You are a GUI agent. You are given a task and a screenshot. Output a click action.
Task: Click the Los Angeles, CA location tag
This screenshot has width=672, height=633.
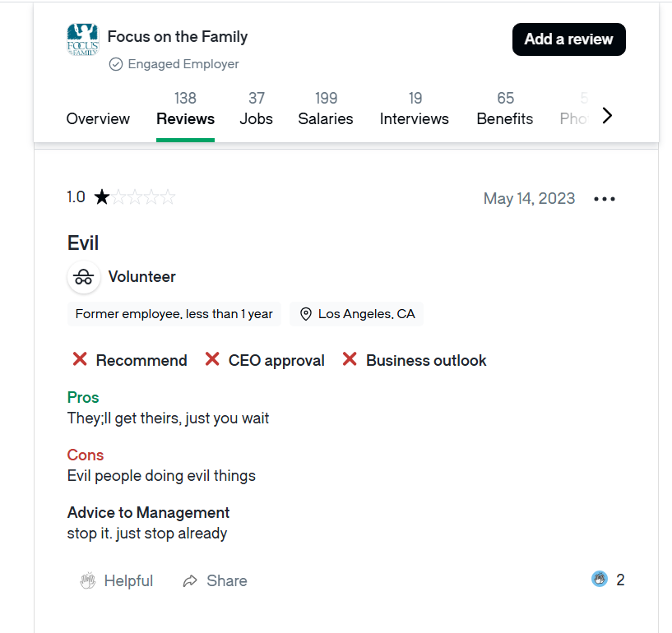(x=357, y=314)
